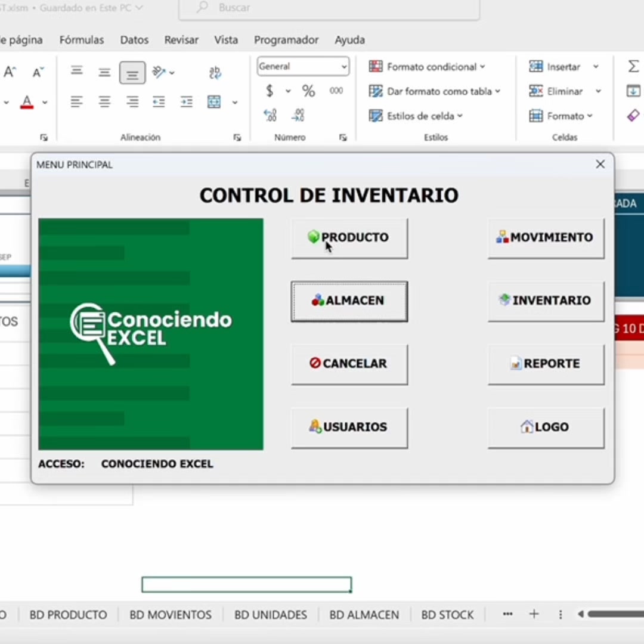Click wrap text icon

pos(215,72)
